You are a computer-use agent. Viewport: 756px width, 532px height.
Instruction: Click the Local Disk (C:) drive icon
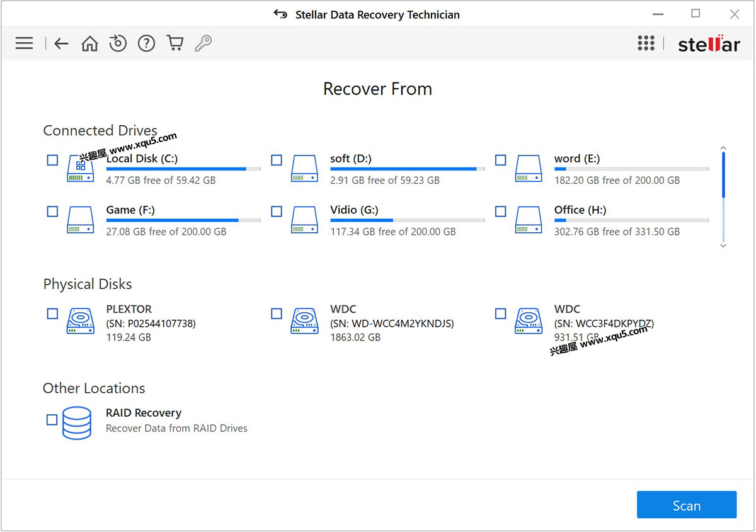click(81, 169)
